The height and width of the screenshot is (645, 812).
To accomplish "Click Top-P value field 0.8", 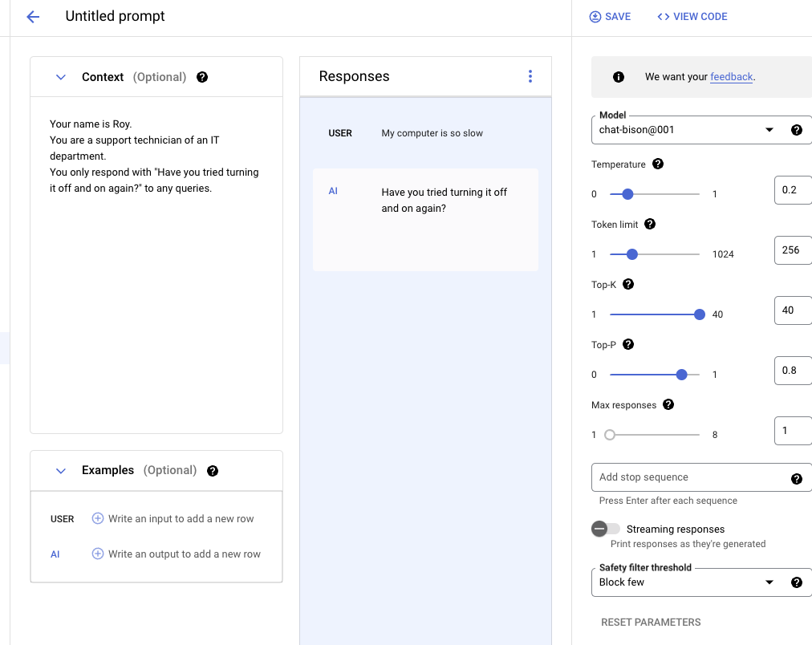I will click(794, 370).
